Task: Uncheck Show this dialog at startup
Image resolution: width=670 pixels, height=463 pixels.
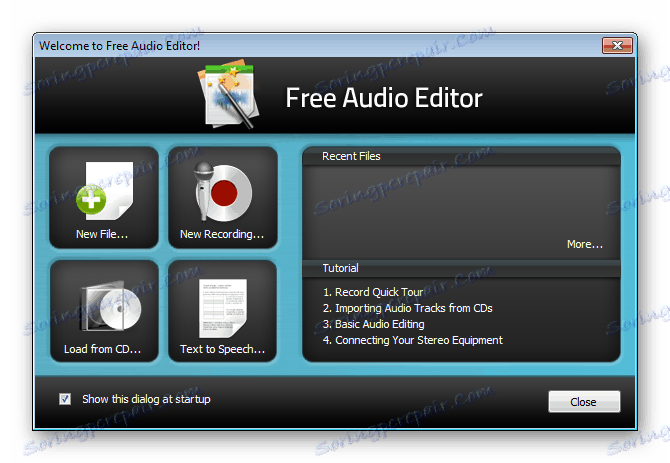Action: [65, 399]
